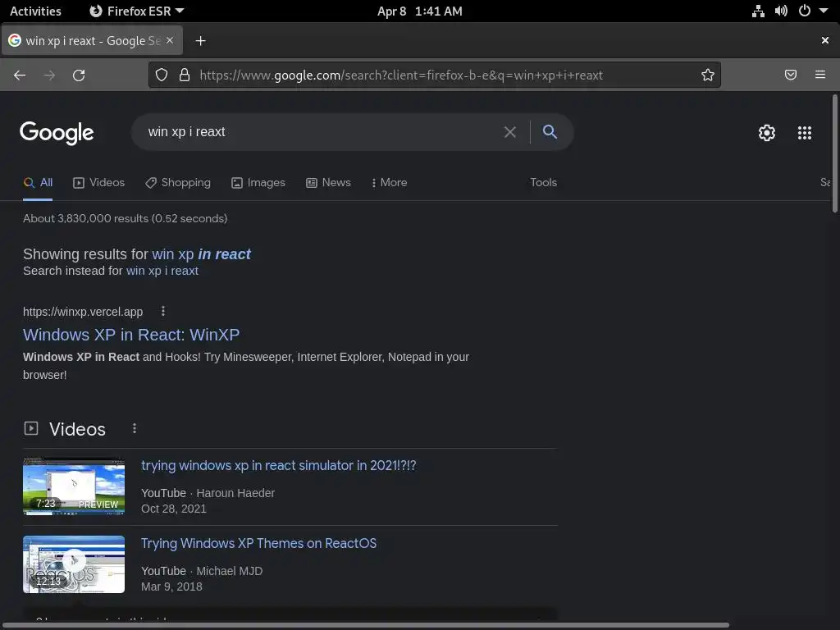The height and width of the screenshot is (630, 840).
Task: Expand the system menu arrow
Action: tap(824, 11)
